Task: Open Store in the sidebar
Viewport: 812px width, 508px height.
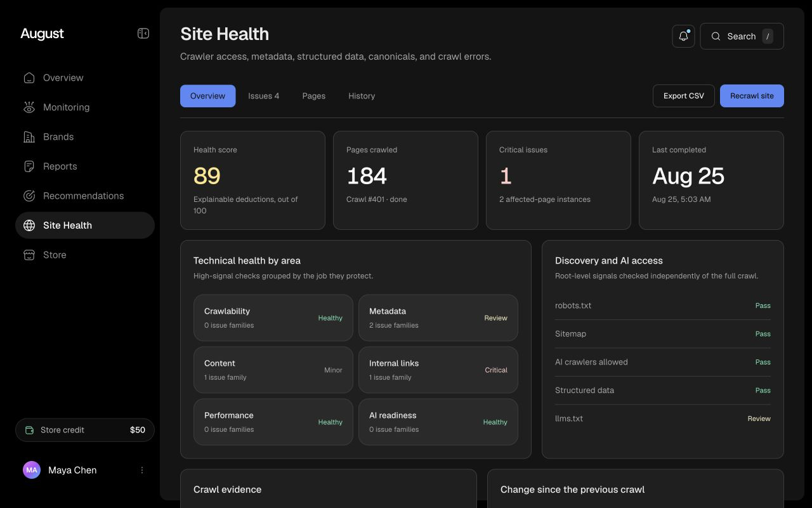Action: pos(85,255)
